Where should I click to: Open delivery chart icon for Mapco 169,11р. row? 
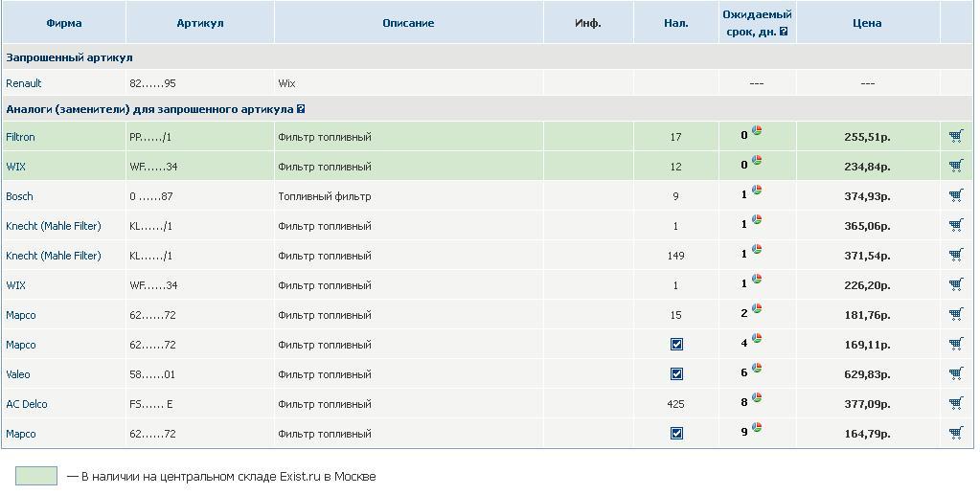pyautogui.click(x=757, y=338)
